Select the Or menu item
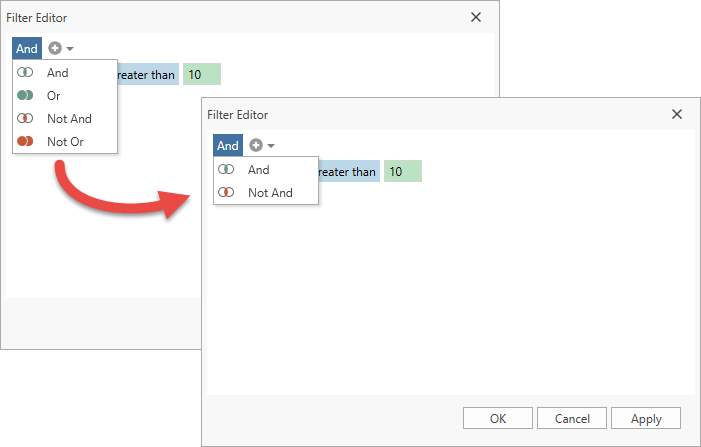Viewport: 701px width, 447px height. (54, 96)
